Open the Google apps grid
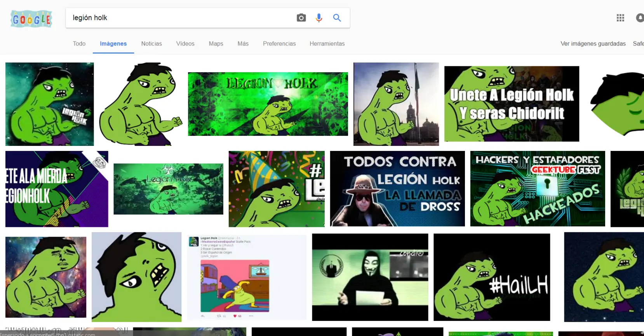This screenshot has width=644, height=336. click(x=620, y=18)
